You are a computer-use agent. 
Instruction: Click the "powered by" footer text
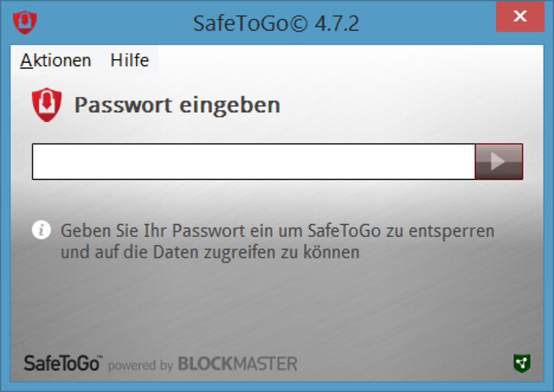tap(140, 365)
